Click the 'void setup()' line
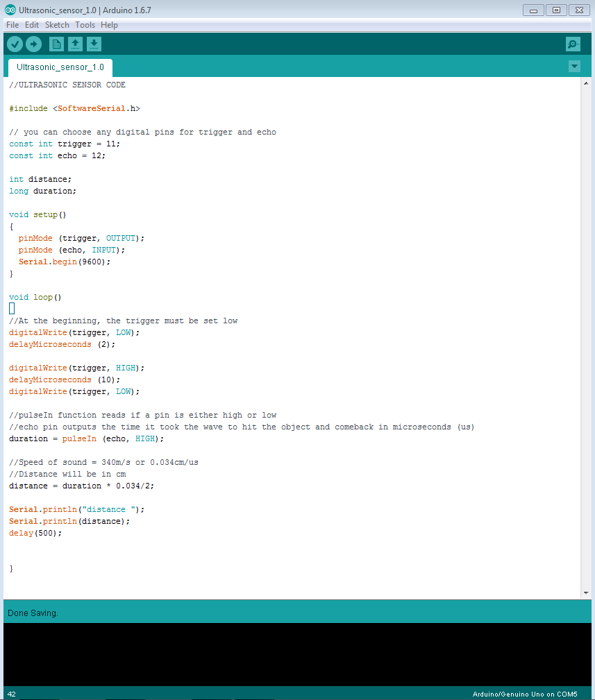 tap(37, 215)
